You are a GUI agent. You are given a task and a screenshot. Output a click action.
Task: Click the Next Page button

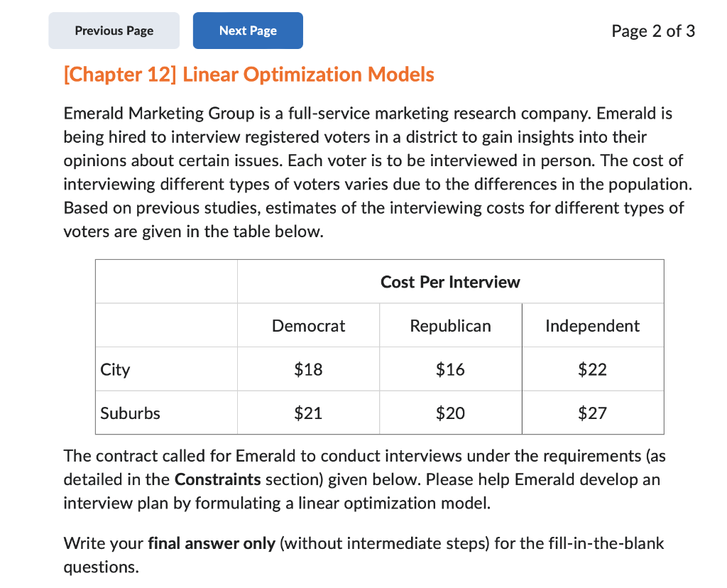pos(247,31)
